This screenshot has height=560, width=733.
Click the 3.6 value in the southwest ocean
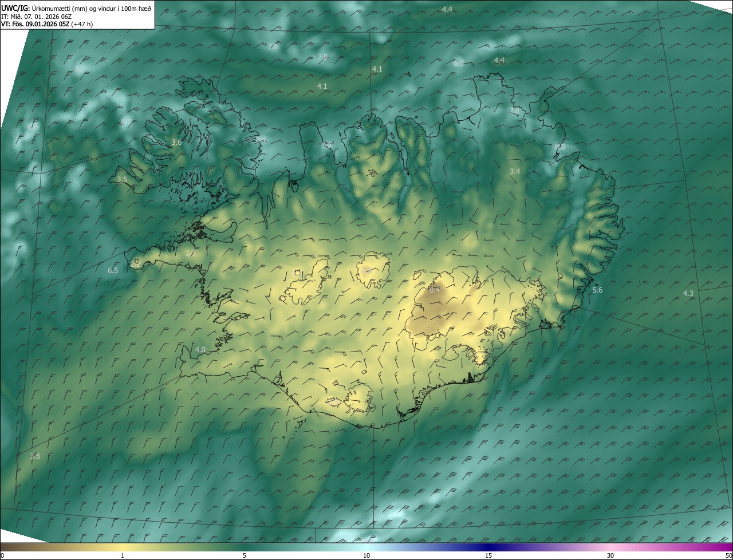[x=35, y=456]
